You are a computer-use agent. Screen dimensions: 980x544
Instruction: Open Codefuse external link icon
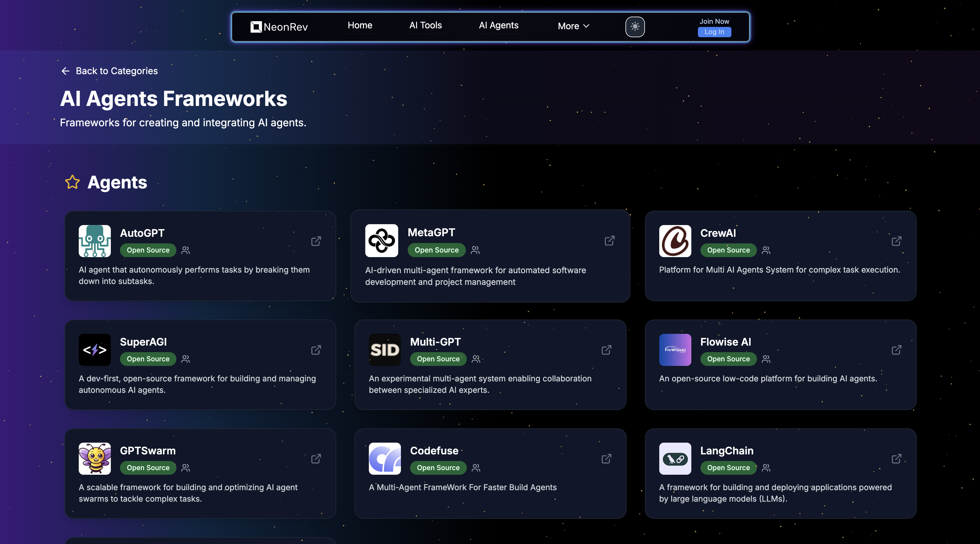pos(606,459)
